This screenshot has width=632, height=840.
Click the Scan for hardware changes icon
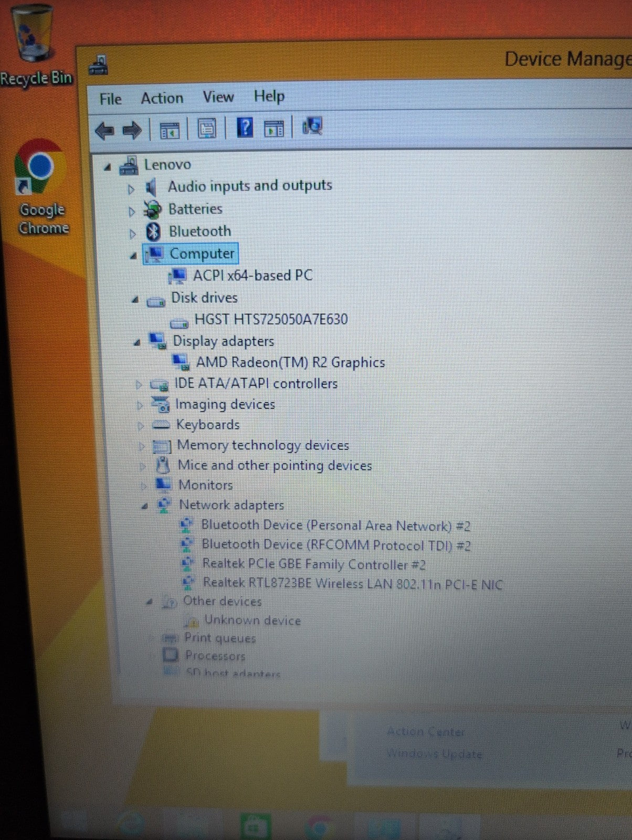[x=312, y=126]
